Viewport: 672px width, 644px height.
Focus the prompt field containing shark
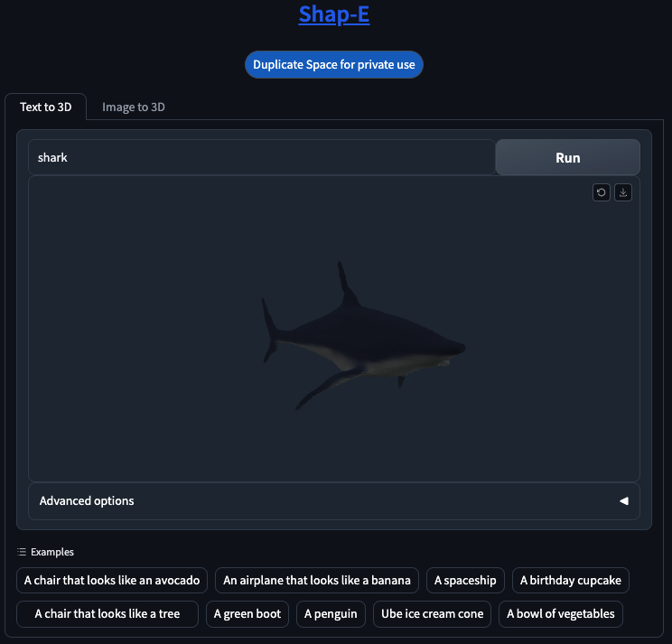[x=262, y=157]
